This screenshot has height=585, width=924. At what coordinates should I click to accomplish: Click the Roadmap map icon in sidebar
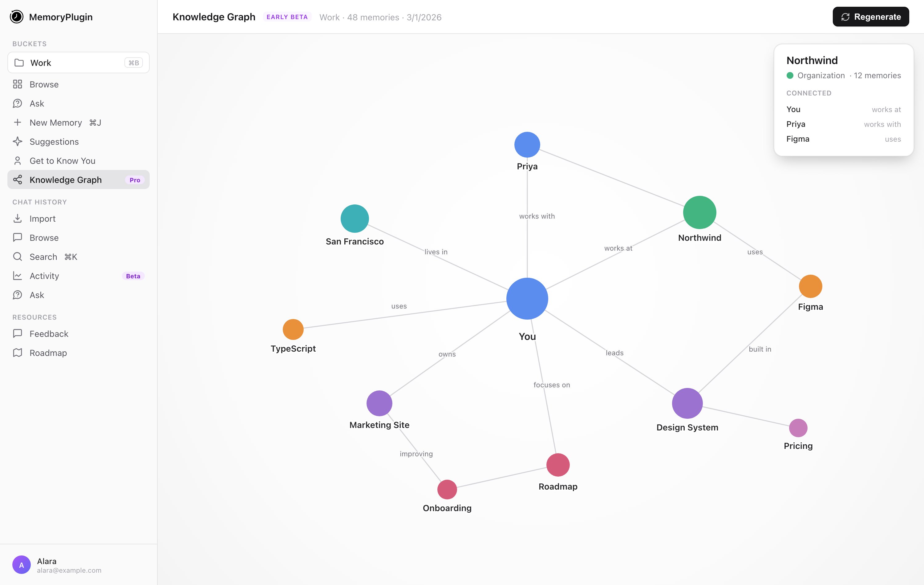pos(18,353)
